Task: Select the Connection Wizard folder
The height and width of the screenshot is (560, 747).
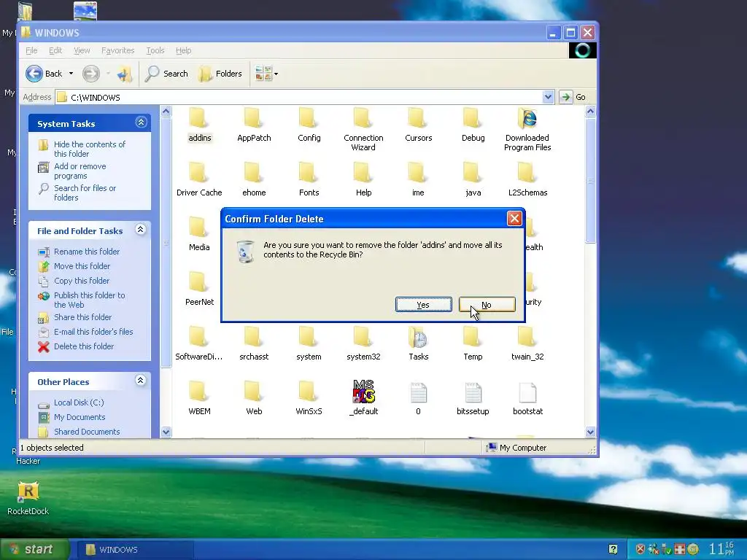Action: tap(363, 130)
